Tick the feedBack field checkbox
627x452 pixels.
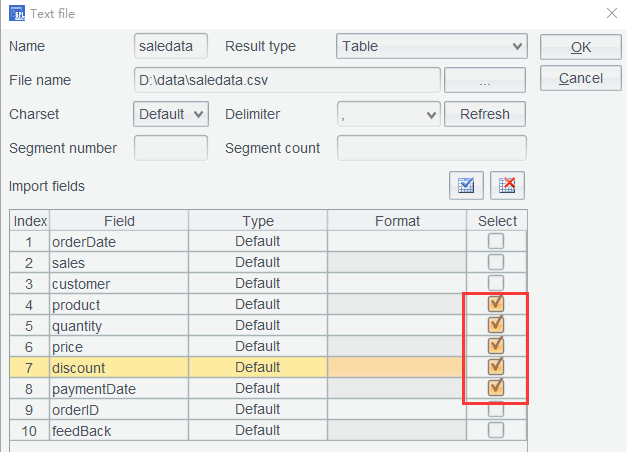[496, 430]
